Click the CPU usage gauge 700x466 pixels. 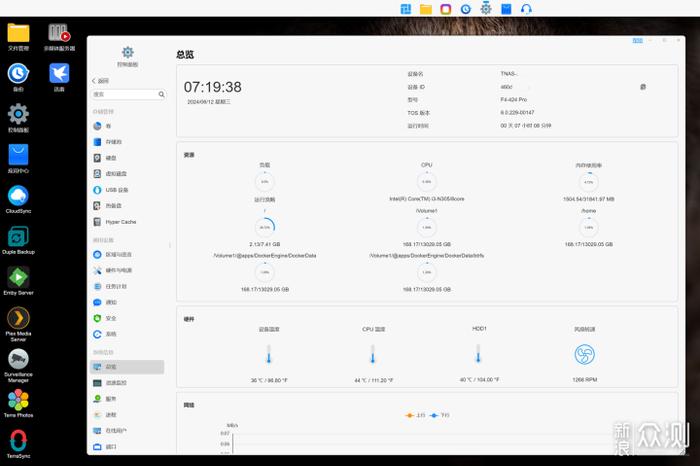(x=426, y=182)
